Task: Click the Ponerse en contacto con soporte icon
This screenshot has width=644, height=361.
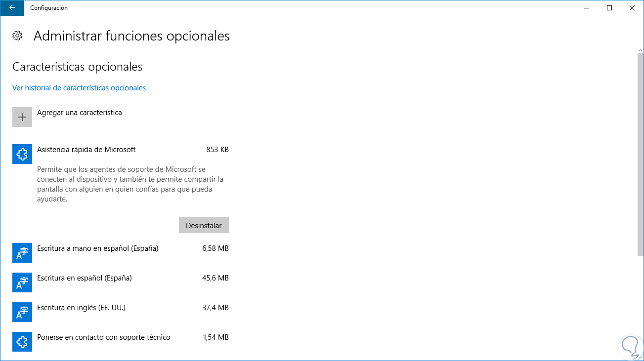Action: point(22,342)
